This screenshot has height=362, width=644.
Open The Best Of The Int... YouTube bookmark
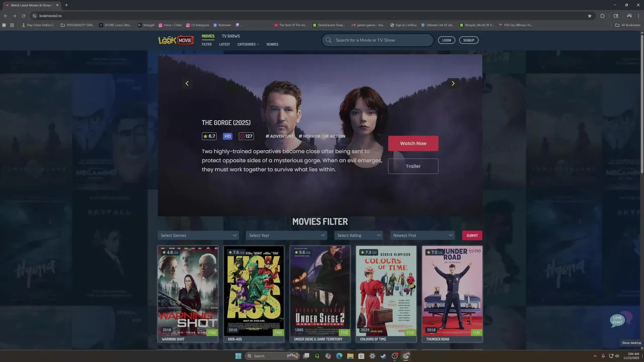pyautogui.click(x=291, y=25)
